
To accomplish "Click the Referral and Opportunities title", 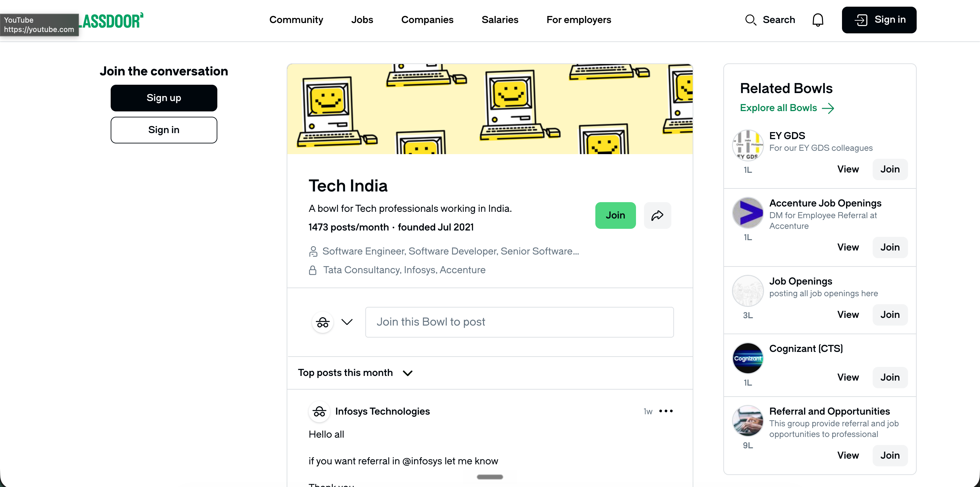I will pyautogui.click(x=829, y=412).
